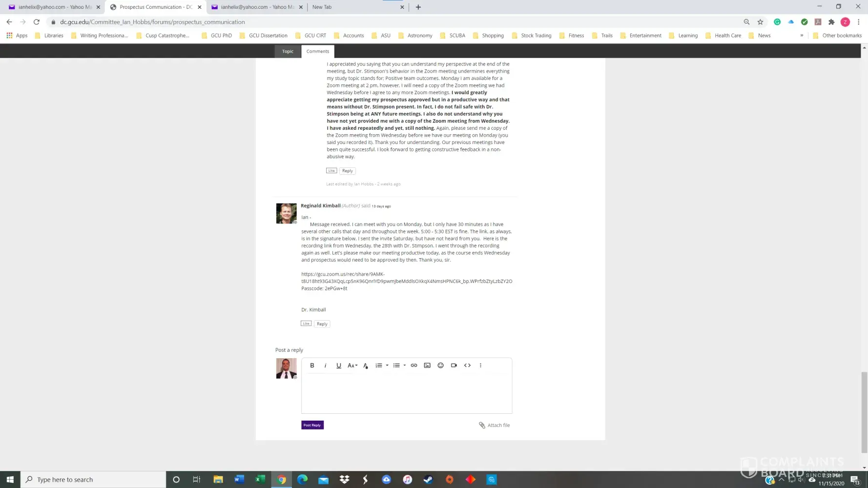Show hidden bookmarks overflow chevron

tap(802, 35)
